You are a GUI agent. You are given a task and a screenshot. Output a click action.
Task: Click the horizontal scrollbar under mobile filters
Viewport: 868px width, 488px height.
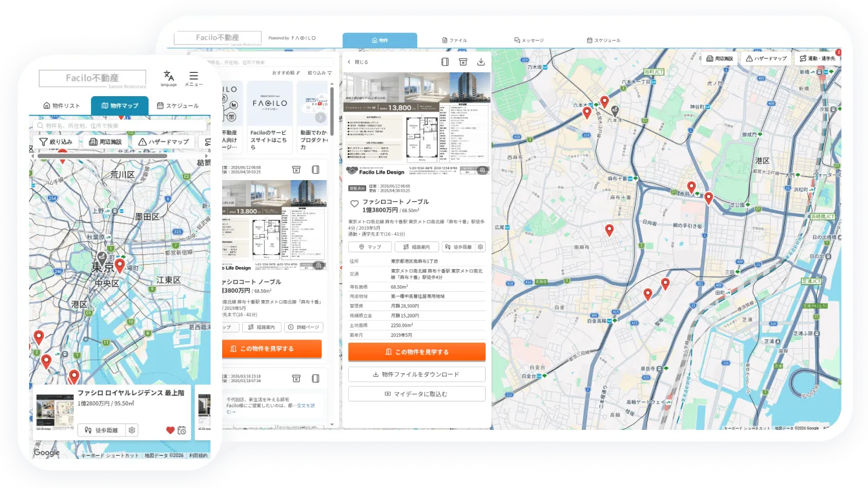(x=102, y=156)
